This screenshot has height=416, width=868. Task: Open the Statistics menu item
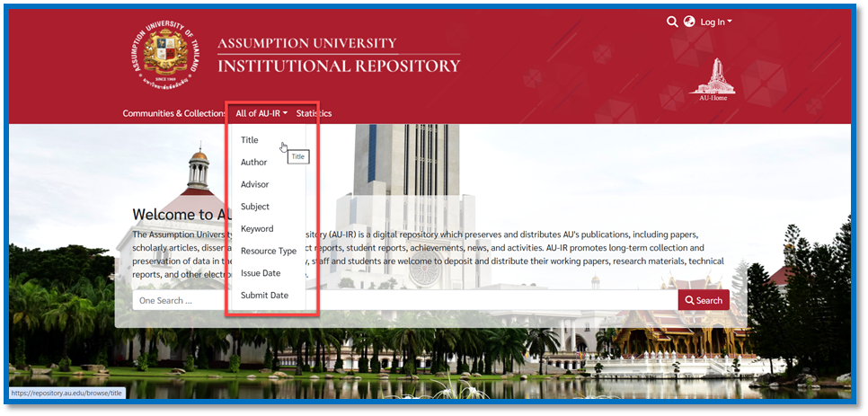314,113
